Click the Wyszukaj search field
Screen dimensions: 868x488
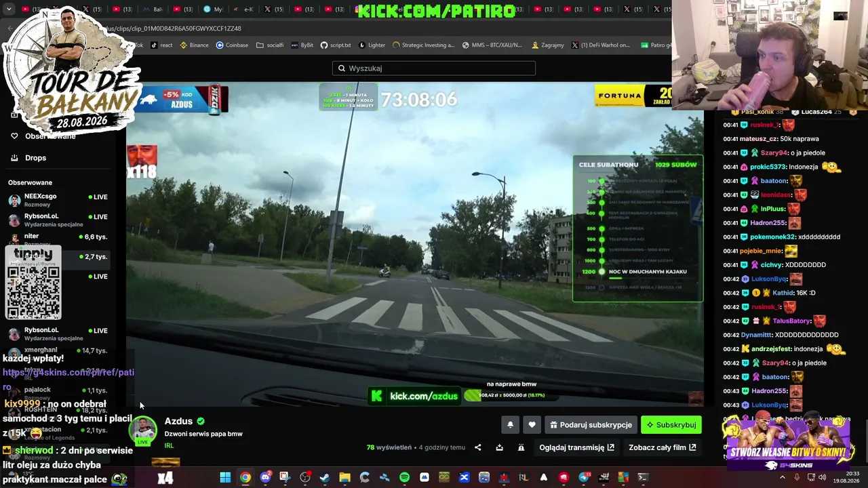point(434,68)
